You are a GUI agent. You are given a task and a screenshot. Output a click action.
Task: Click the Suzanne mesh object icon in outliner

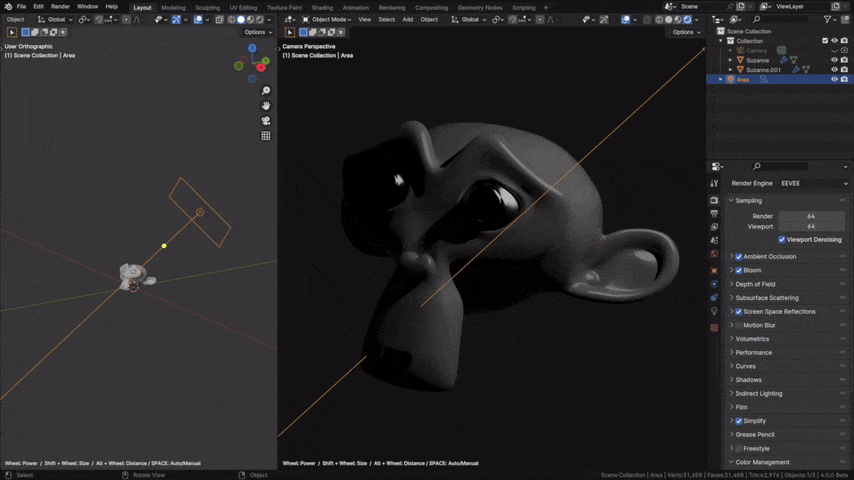click(740, 60)
